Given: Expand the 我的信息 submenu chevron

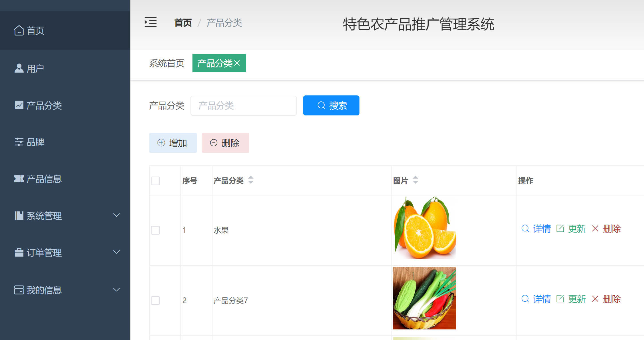Looking at the screenshot, I should pyautogui.click(x=116, y=290).
